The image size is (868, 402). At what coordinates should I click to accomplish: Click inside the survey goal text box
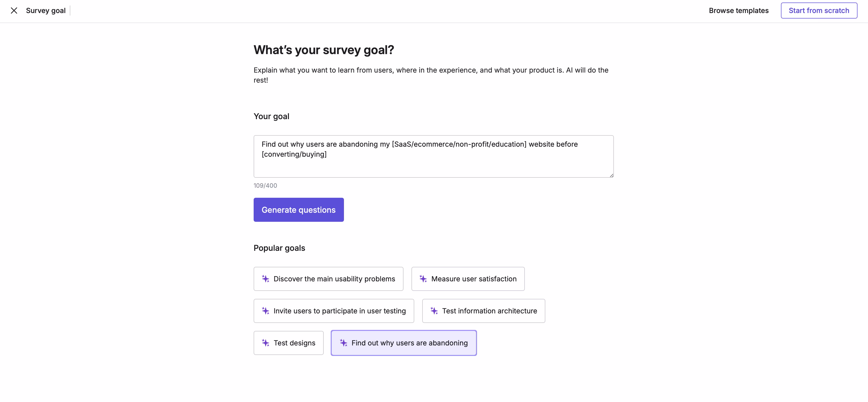coord(433,156)
